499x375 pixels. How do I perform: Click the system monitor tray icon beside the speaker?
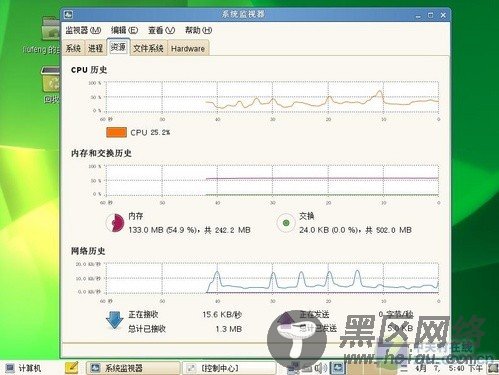click(x=338, y=368)
